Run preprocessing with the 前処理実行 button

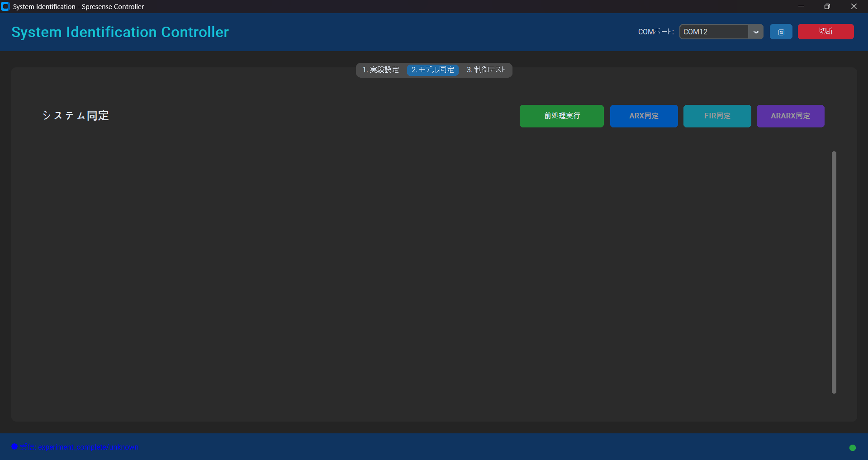(x=561, y=116)
